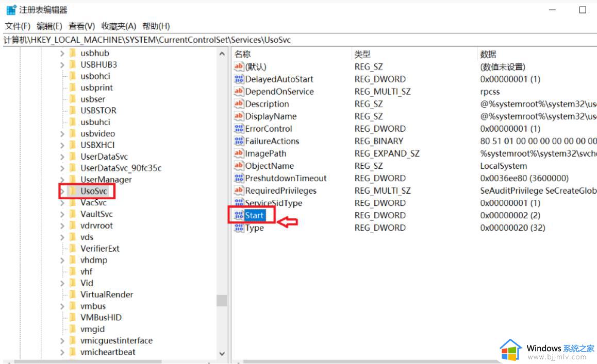Expand the UserDataSvc_90fc35c node
Screen dimensions: 597x364
(x=62, y=168)
